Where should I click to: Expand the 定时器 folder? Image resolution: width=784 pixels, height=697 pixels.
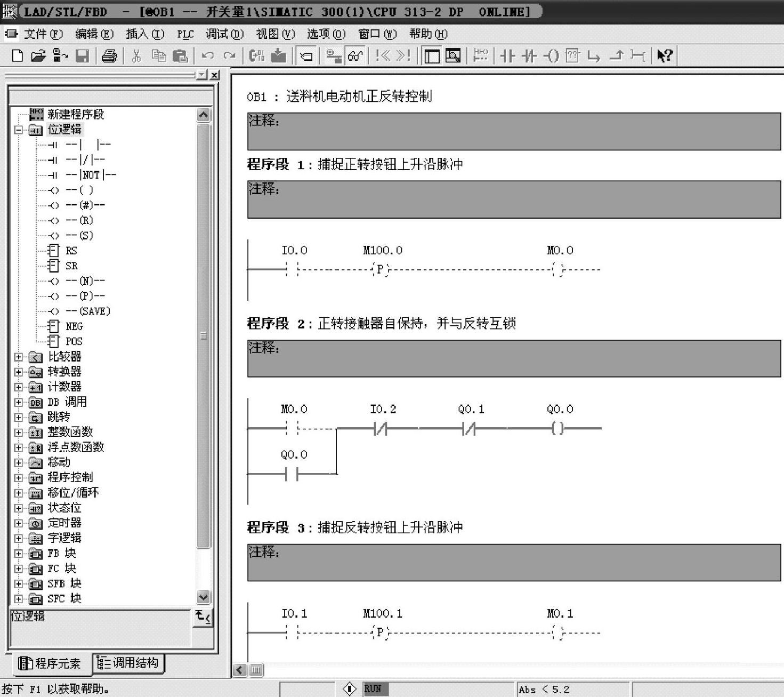[19, 523]
